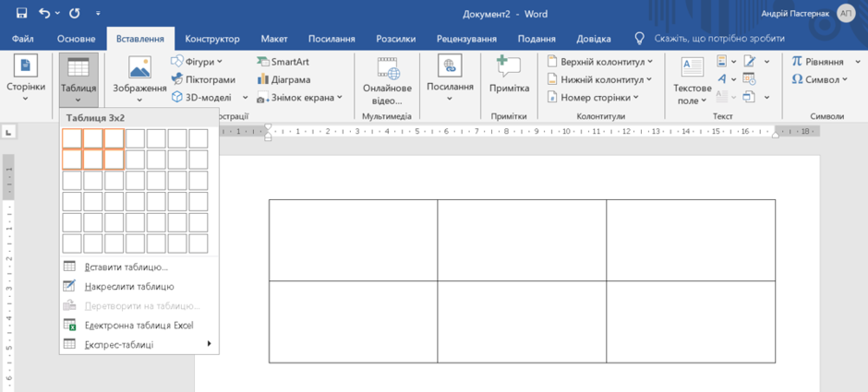Image resolution: width=868 pixels, height=392 pixels.
Task: Expand the 3D-models dropdown arrow
Action: coord(246,98)
